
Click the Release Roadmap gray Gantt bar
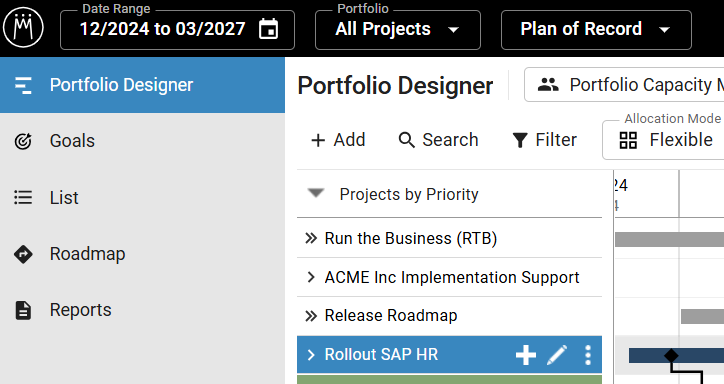tap(702, 317)
